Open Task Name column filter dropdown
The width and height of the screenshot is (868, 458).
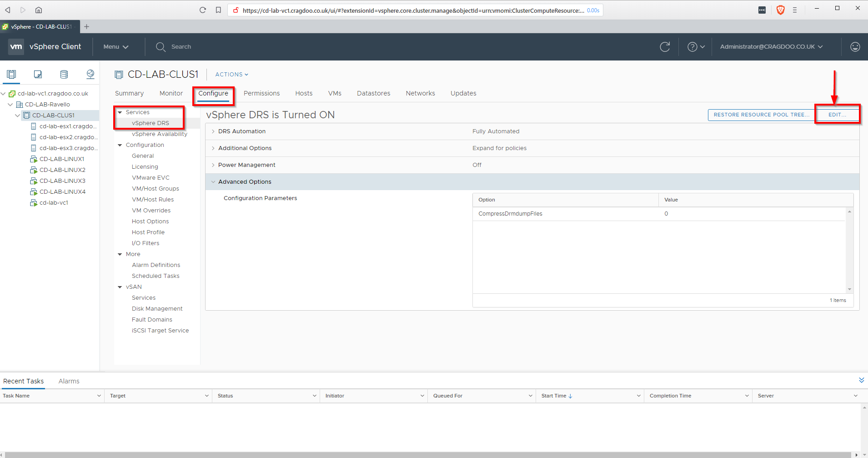tap(99, 396)
